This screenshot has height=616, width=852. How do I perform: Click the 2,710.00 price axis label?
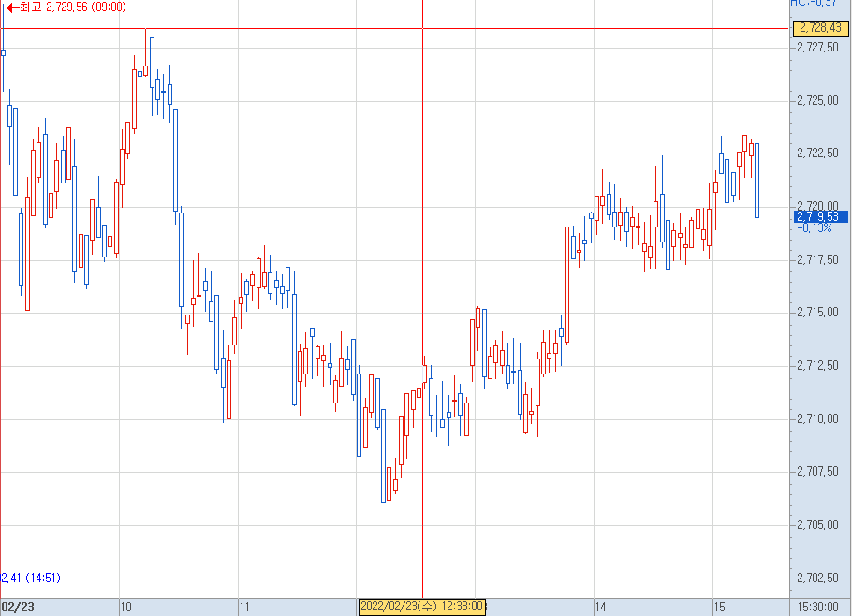[x=817, y=418]
